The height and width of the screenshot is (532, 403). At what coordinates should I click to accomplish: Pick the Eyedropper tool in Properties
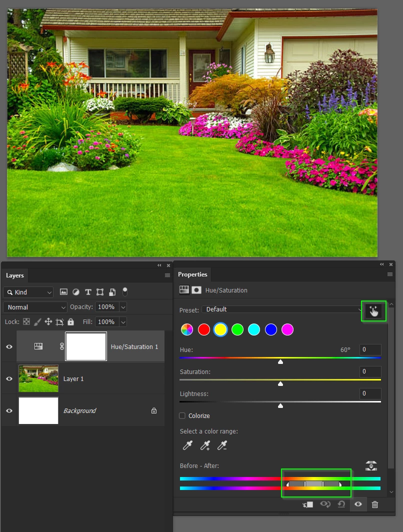[187, 445]
